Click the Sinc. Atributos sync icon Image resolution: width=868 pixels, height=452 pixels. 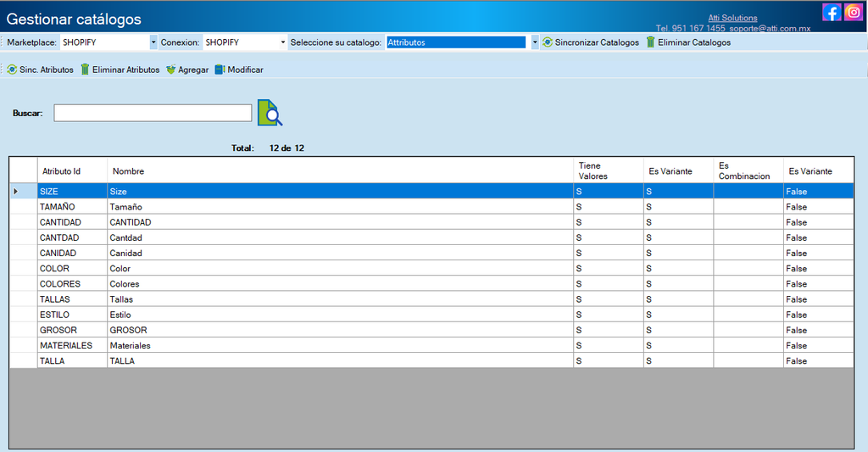pos(12,70)
